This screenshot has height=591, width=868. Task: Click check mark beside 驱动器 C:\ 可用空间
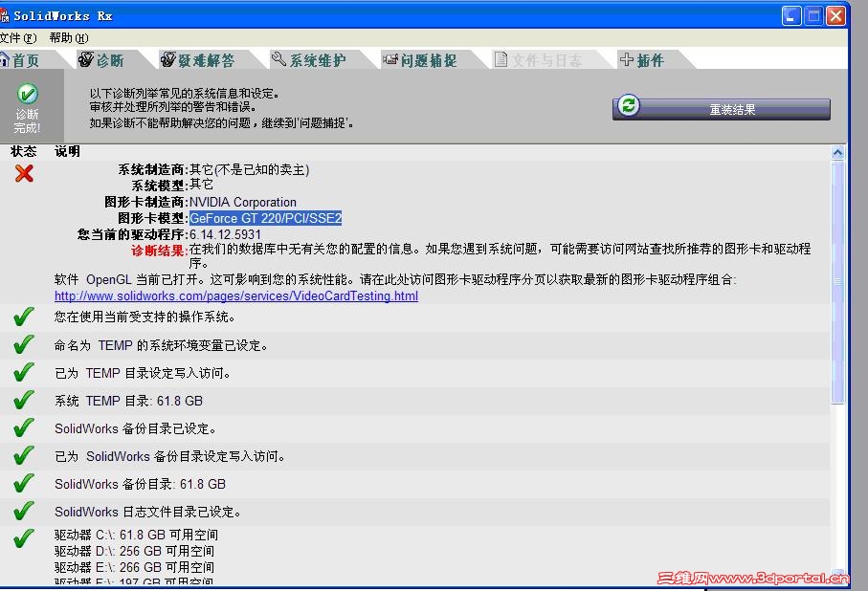point(23,538)
